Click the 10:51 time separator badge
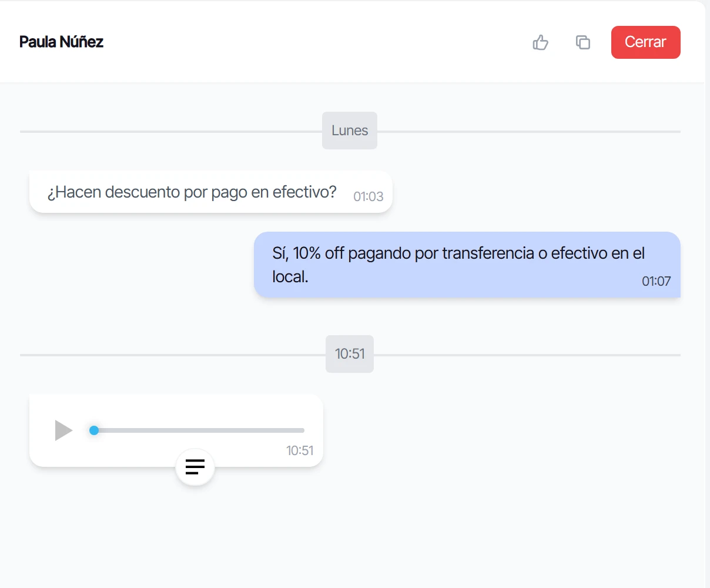 [x=350, y=354]
